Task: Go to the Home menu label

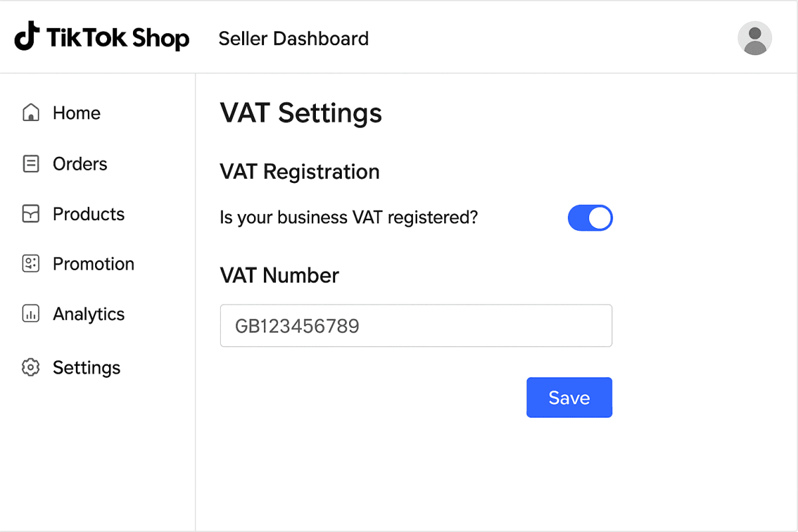Action: 76,113
